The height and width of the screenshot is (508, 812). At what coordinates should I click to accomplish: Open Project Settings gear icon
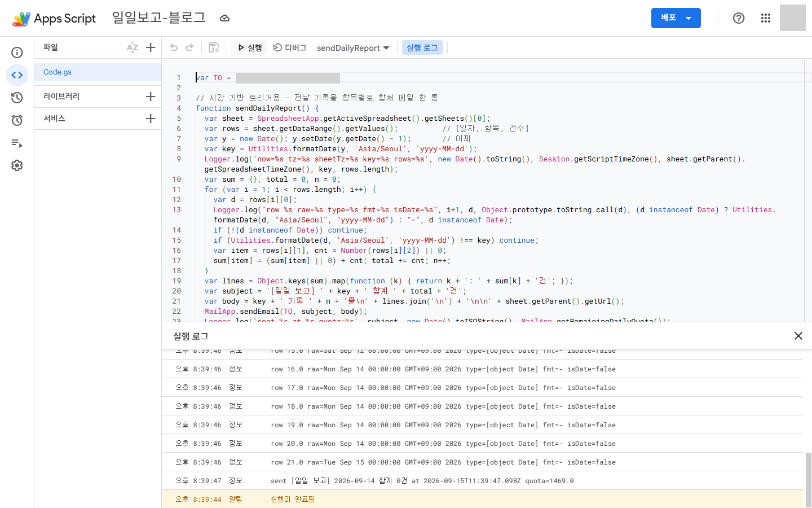point(17,165)
